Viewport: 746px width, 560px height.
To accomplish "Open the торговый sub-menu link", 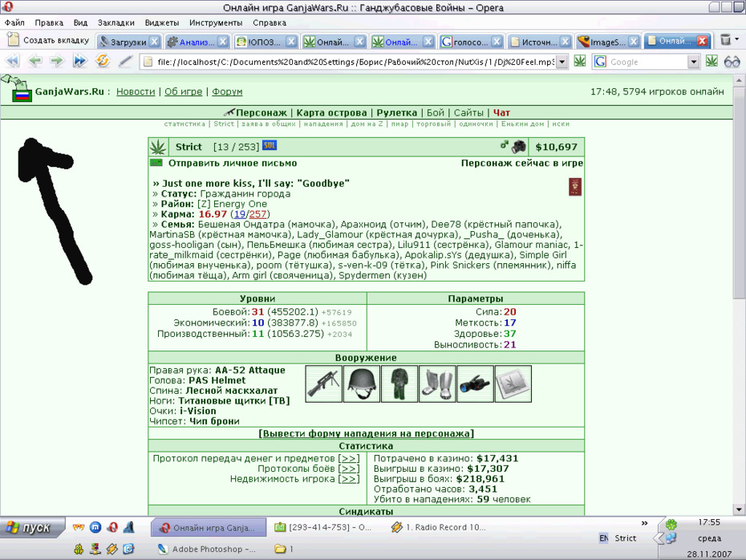I will [433, 124].
